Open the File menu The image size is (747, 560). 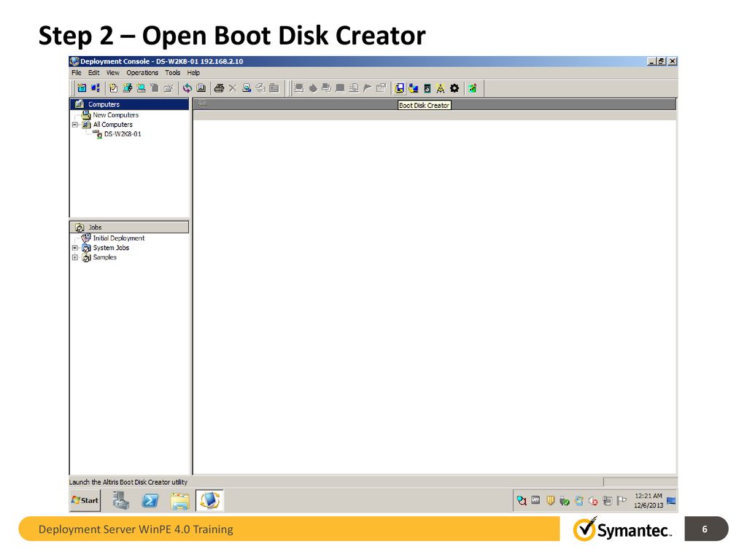click(76, 73)
